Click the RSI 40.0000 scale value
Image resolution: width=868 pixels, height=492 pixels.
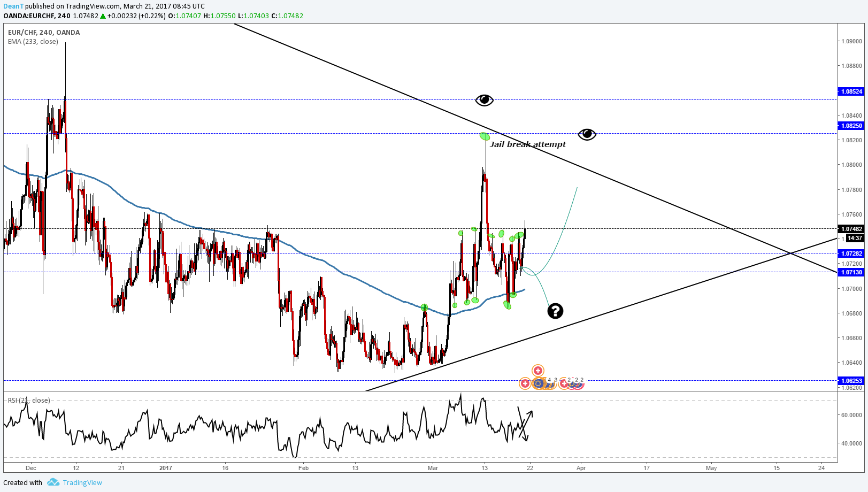[851, 443]
